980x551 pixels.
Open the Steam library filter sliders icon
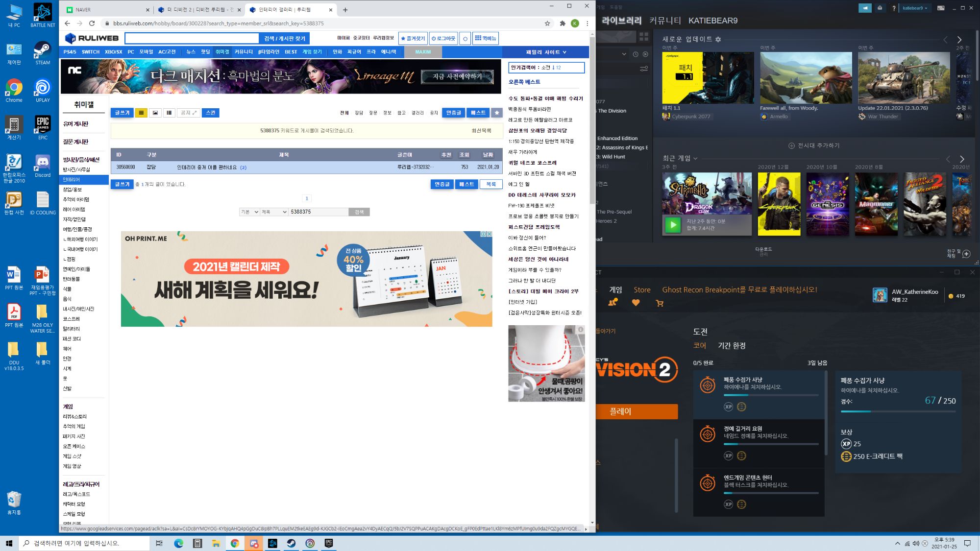point(644,69)
